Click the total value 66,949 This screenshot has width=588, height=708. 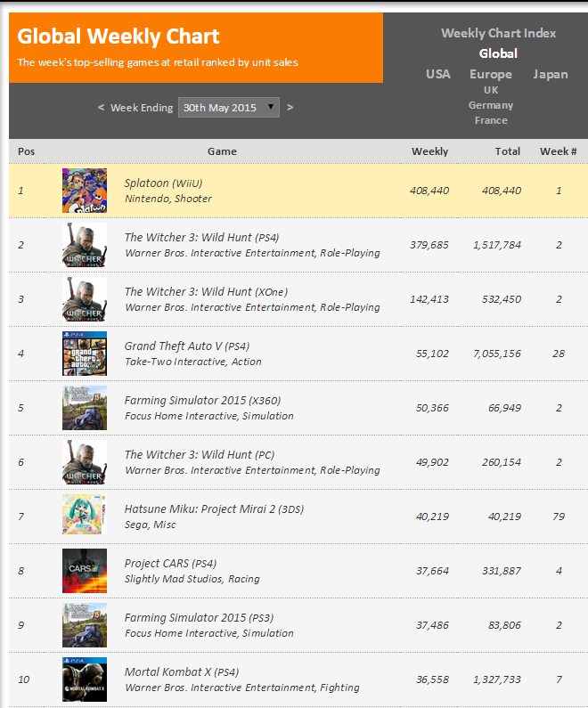504,408
